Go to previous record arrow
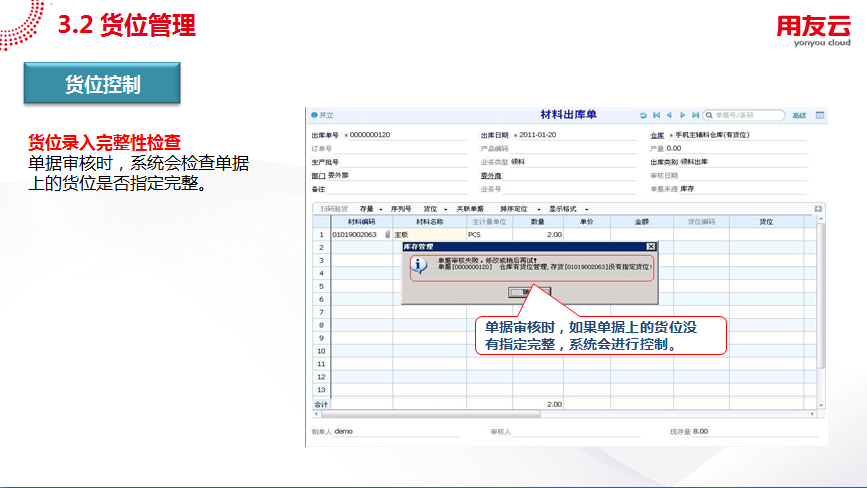867x488 pixels. point(670,116)
